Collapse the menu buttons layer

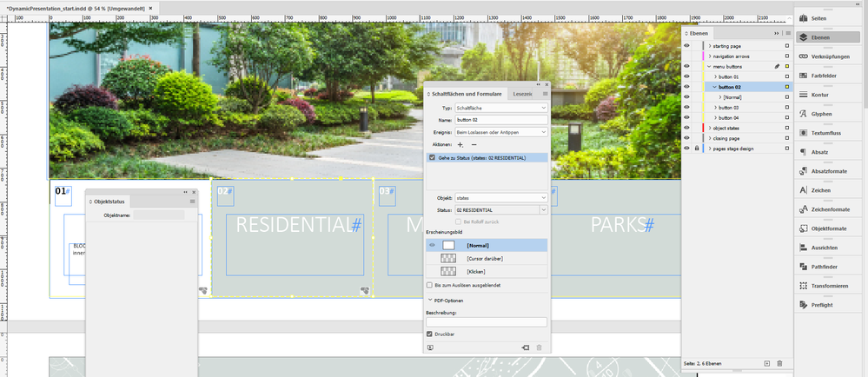click(710, 66)
